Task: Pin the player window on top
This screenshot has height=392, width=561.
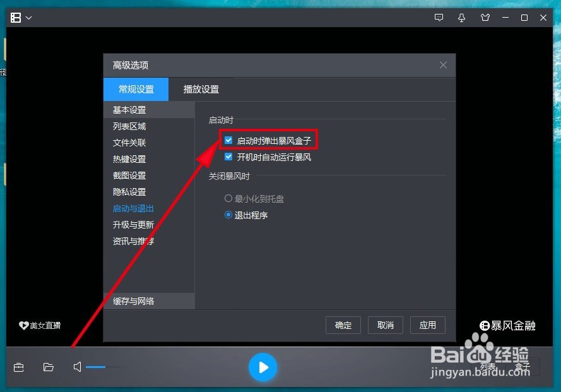Action: pos(461,17)
